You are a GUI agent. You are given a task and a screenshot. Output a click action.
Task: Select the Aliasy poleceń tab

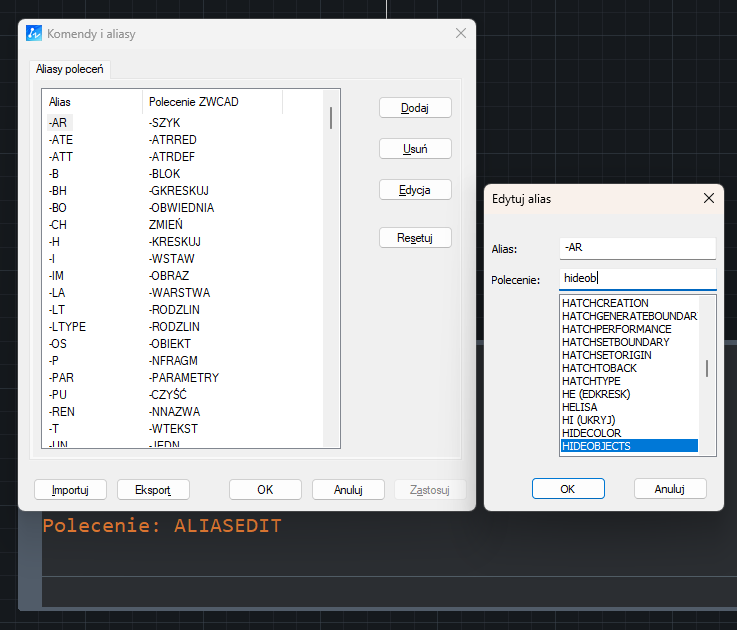(70, 69)
